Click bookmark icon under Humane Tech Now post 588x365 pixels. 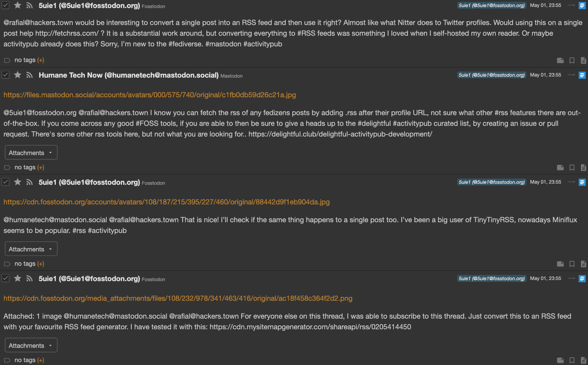(x=572, y=167)
